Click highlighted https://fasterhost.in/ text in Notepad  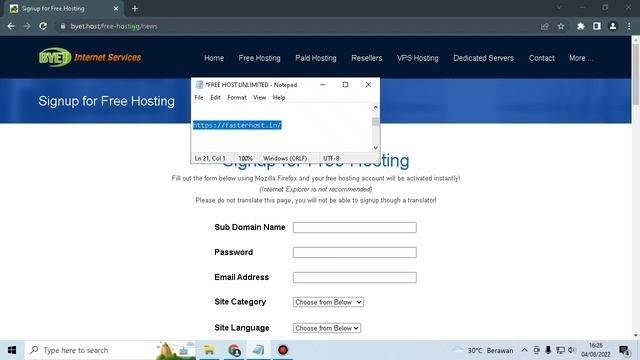[x=237, y=125]
